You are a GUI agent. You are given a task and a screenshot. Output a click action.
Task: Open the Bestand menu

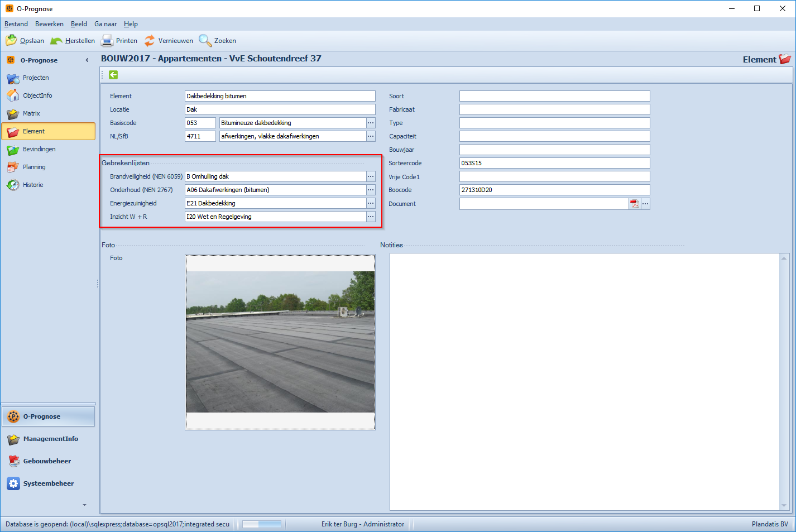(x=16, y=24)
